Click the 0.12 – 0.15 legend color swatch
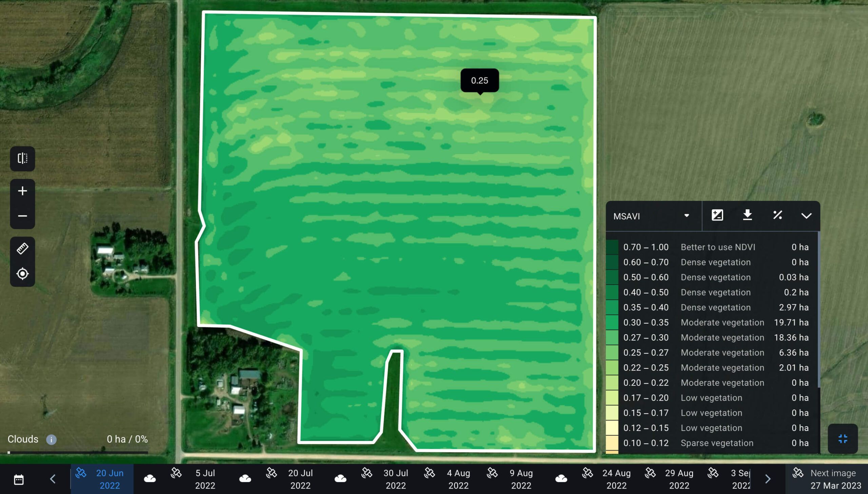The width and height of the screenshot is (868, 494). coord(612,428)
